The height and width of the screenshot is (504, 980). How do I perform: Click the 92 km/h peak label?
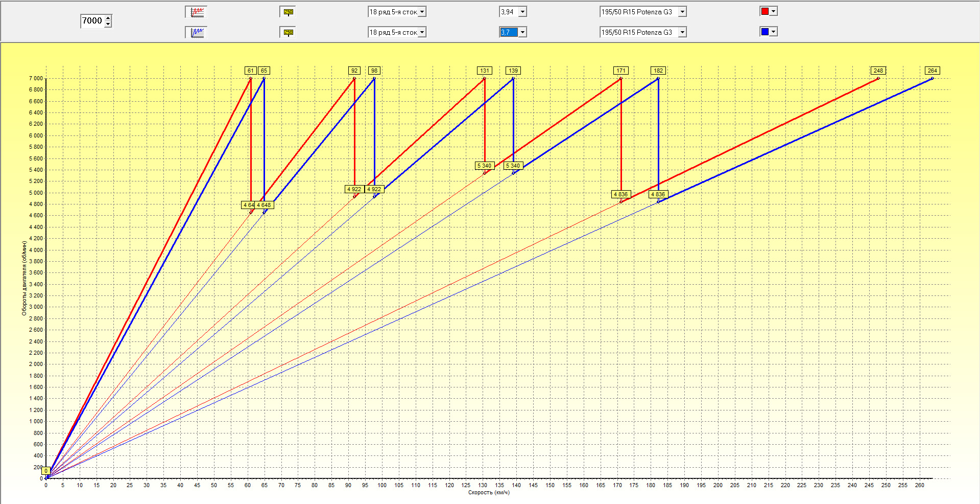point(354,71)
